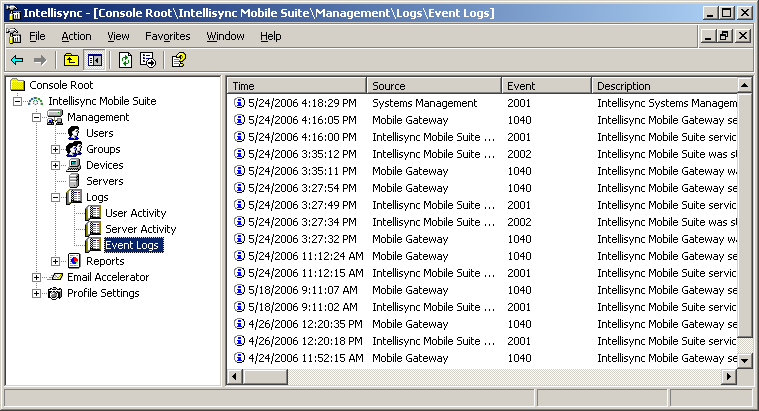Expand the Profile Settings tree node

36,293
